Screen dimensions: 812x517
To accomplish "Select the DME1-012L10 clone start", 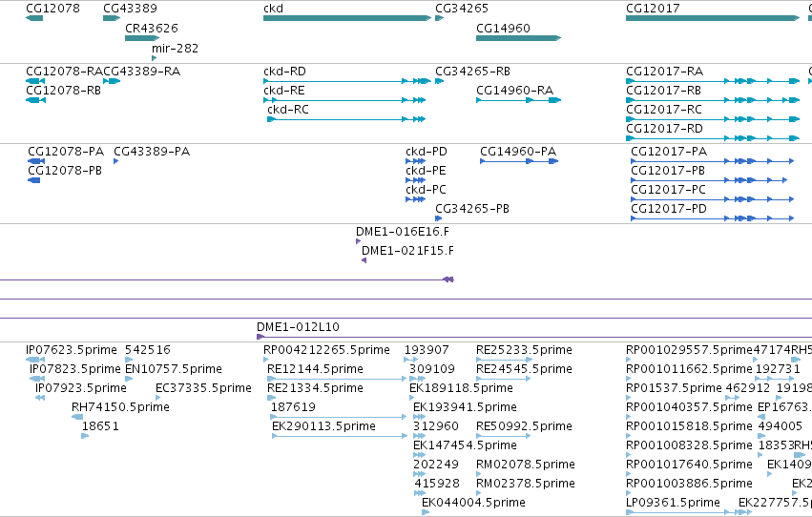I will [260, 337].
